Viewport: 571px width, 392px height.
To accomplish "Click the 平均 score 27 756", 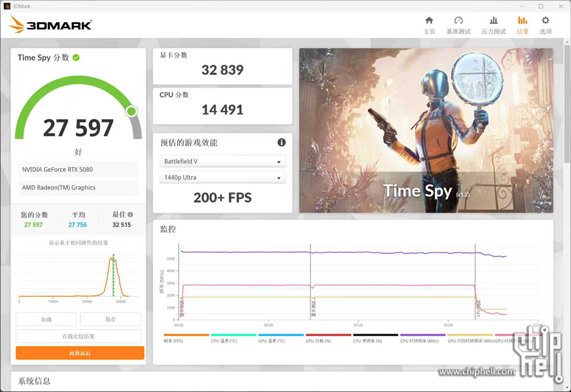I will (77, 225).
